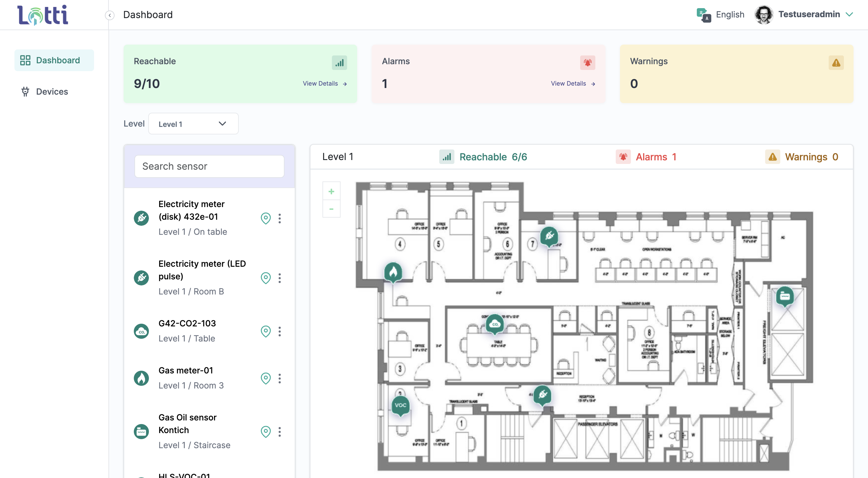Click the CO2 sensor marker on map
The image size is (868, 478).
[495, 324]
